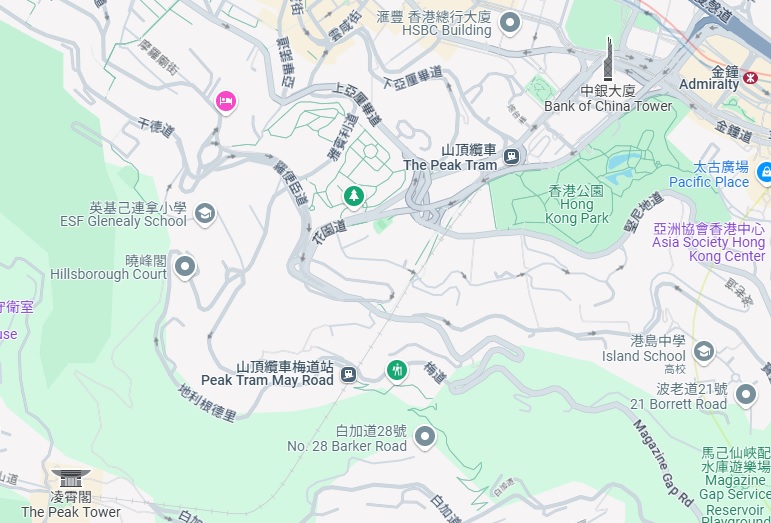Select the No. 28 Barker Road pin
The height and width of the screenshot is (523, 771).
pos(425,436)
